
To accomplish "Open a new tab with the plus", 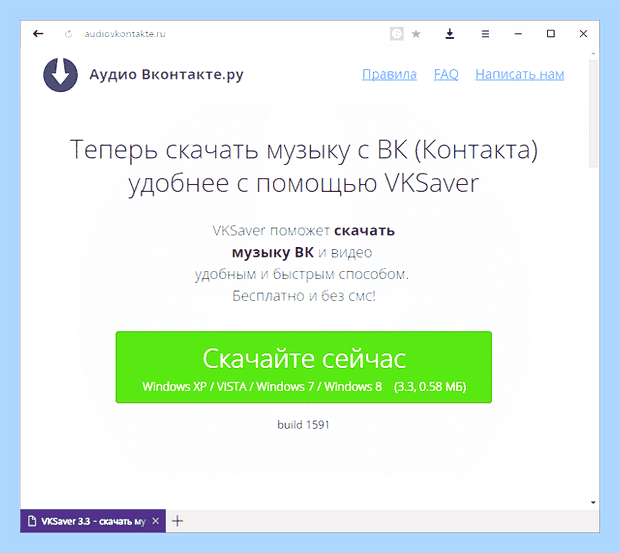I will pyautogui.click(x=178, y=521).
